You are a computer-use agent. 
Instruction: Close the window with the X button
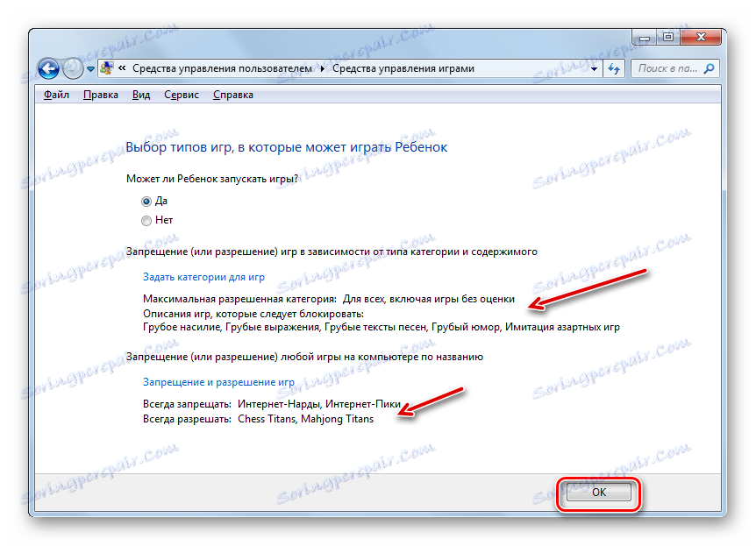point(701,37)
